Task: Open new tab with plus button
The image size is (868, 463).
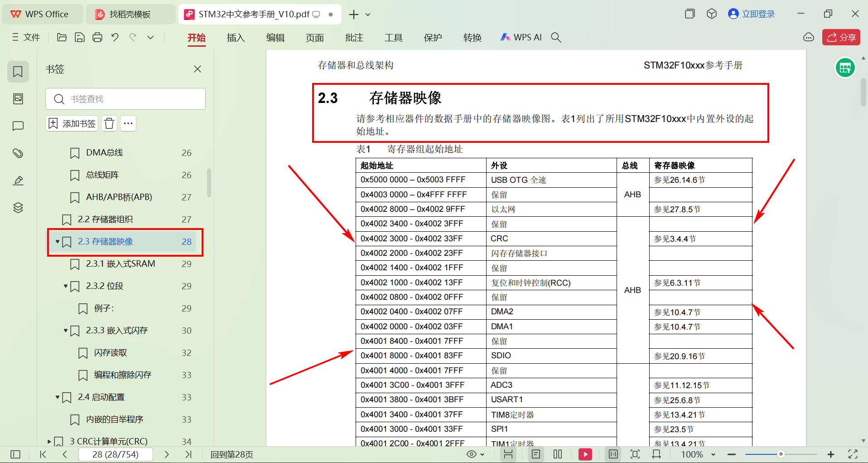Action: (354, 15)
